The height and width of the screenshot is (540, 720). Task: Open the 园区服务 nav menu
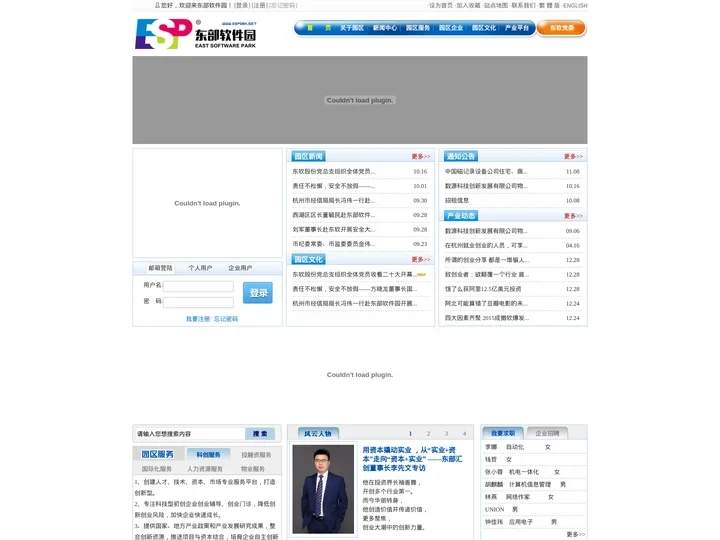click(x=418, y=28)
